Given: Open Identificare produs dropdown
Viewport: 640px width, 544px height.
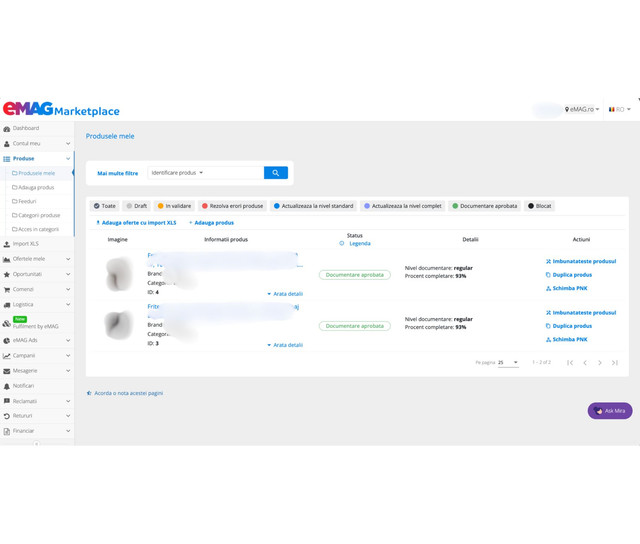Looking at the screenshot, I should 177,173.
